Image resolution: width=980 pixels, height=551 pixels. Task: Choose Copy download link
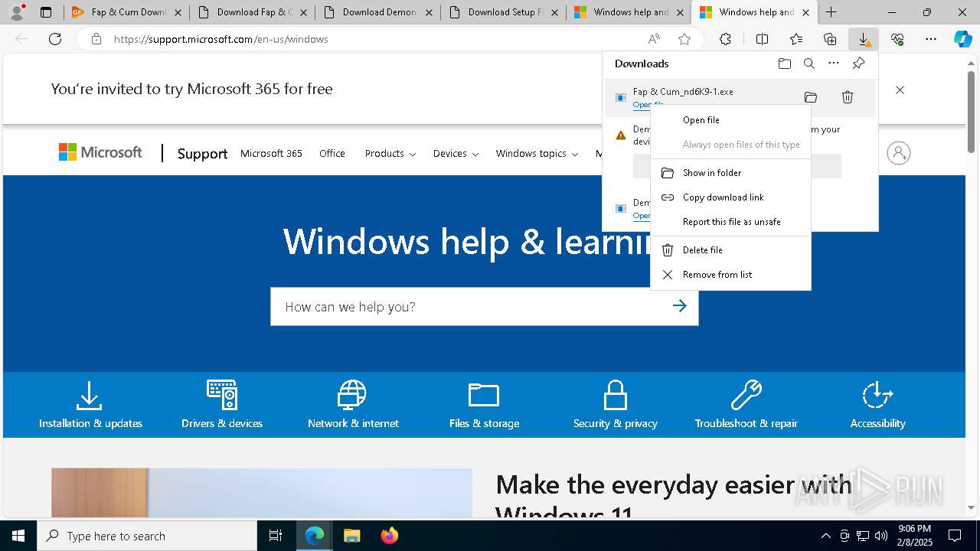coord(730,197)
